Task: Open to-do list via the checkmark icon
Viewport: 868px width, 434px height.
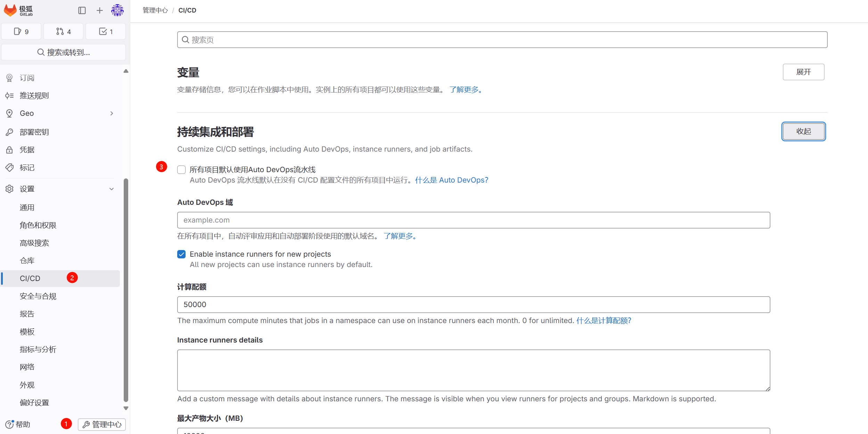Action: (x=105, y=31)
